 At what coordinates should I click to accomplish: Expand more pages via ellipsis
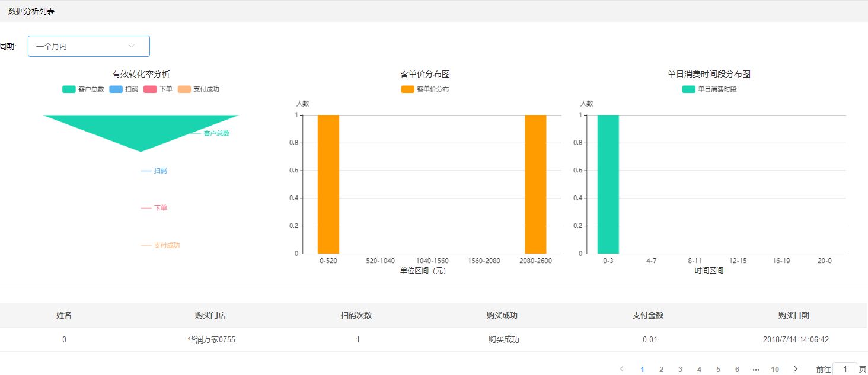(x=755, y=369)
